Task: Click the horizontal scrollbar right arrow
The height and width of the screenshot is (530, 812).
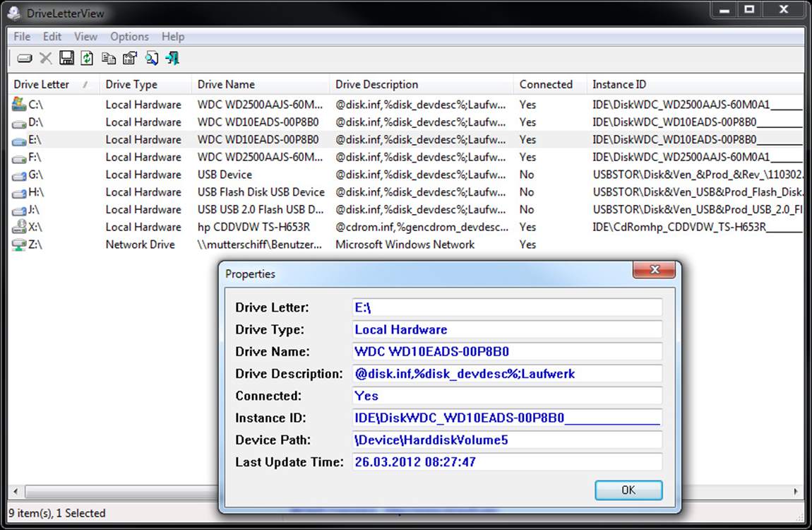Action: [x=796, y=491]
